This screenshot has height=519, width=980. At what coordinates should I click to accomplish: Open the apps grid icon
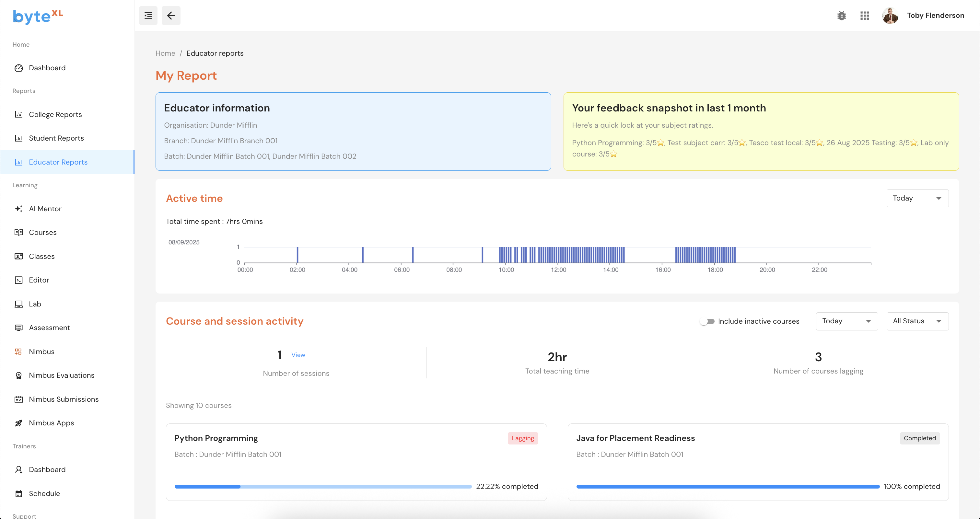(864, 16)
